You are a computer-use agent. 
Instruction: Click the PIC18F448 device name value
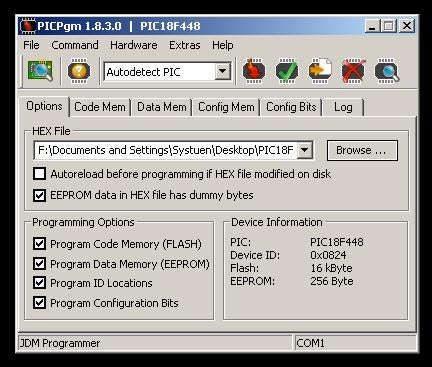337,242
